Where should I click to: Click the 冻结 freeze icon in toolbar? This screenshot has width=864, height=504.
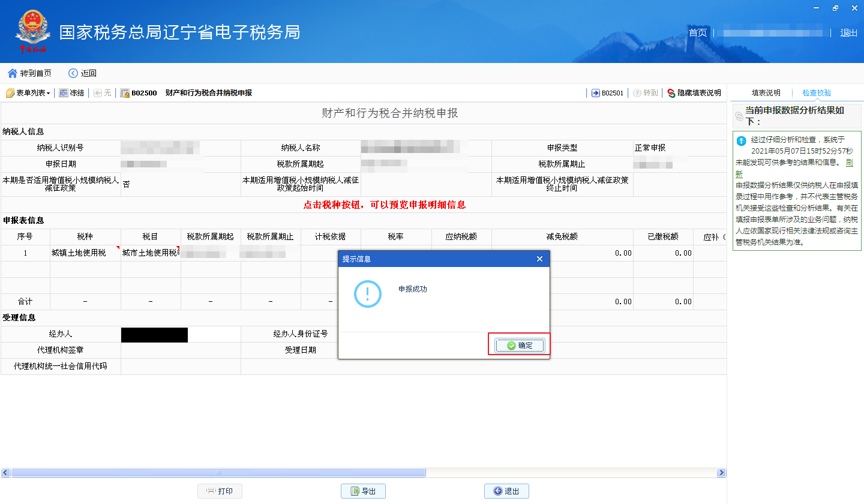63,93
